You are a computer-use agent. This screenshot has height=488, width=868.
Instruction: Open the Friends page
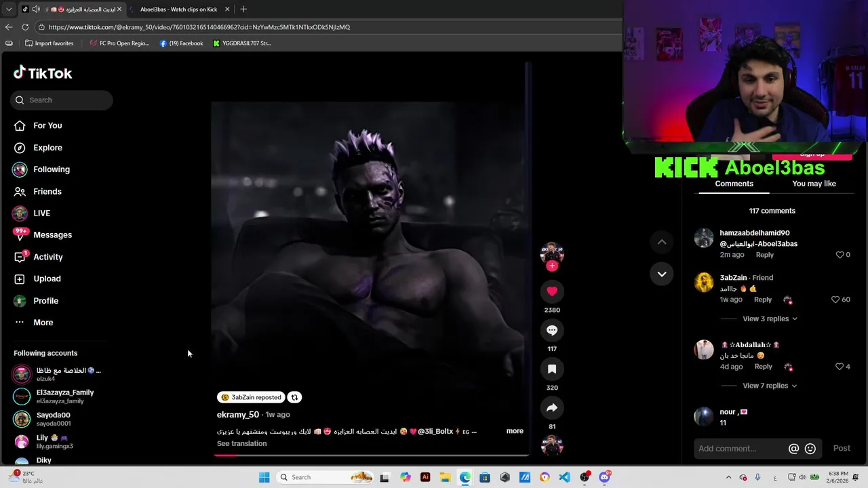point(38,192)
